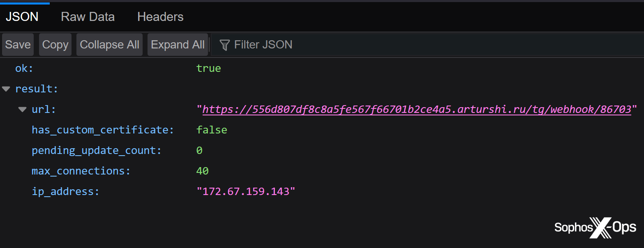Click the 172.67.159.143 IP value
The width and height of the screenshot is (644, 248).
pyautogui.click(x=246, y=191)
